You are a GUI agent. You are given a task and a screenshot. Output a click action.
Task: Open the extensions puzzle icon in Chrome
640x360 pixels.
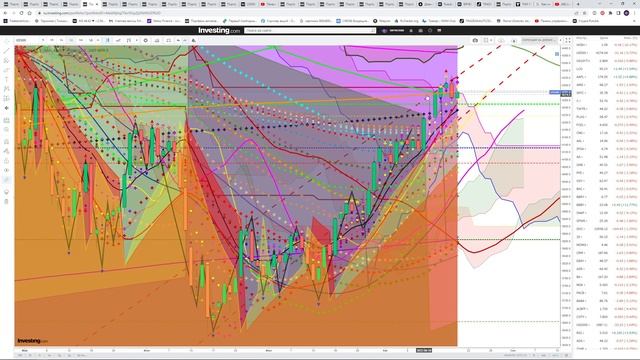pyautogui.click(x=611, y=13)
